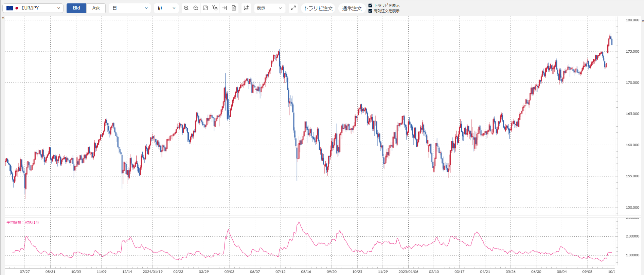
Task: Click the ATR 2.00000 scale label
Action: tap(632, 236)
